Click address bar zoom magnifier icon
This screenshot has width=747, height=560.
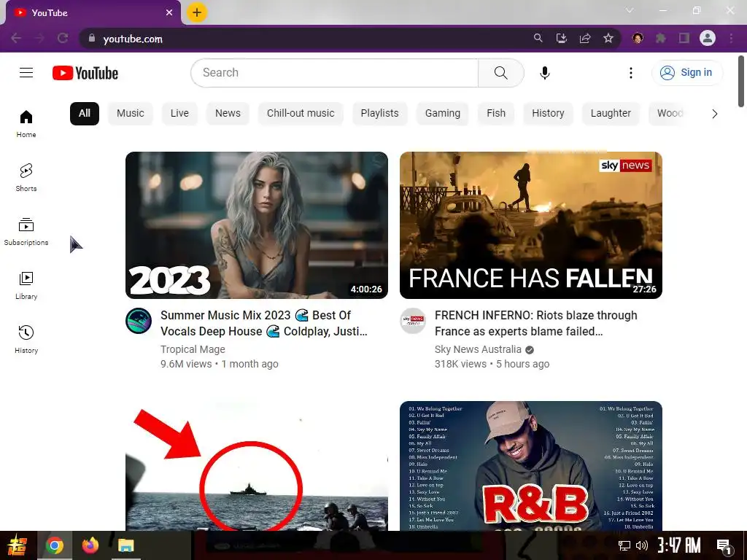pos(538,38)
